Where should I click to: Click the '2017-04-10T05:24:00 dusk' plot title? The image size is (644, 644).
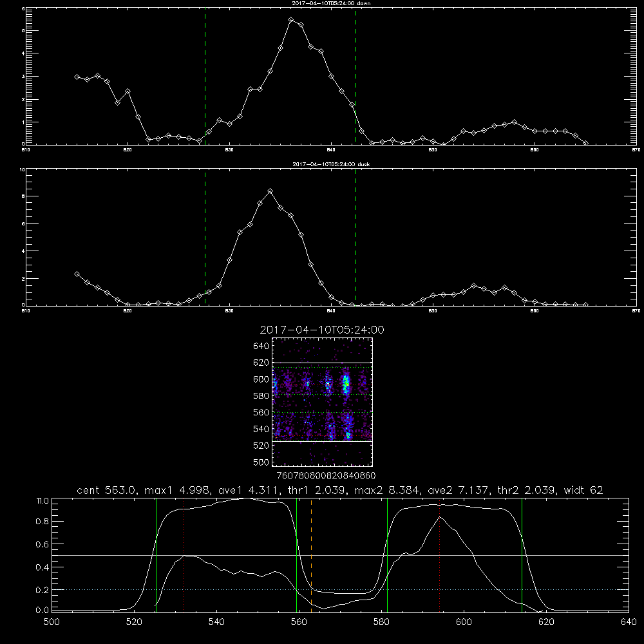331,164
